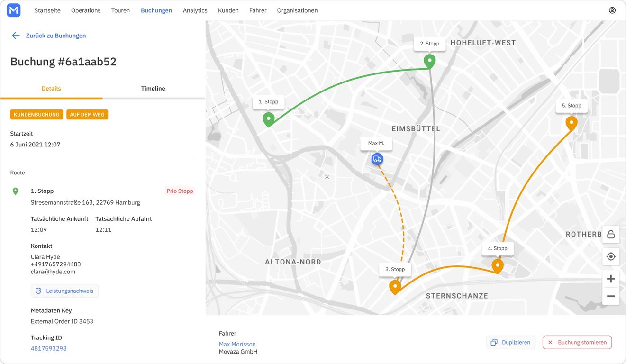The image size is (626, 364).
Task: Click the Duplizieren button
Action: click(x=511, y=342)
